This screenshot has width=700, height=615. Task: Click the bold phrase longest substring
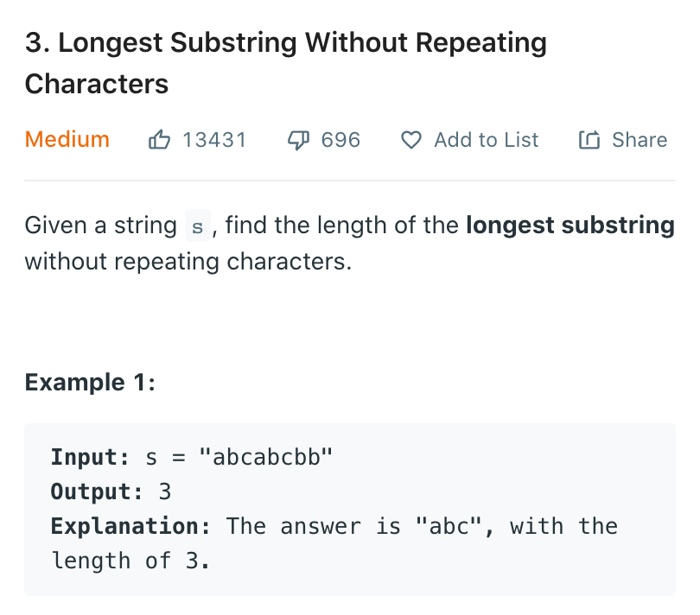click(x=570, y=226)
